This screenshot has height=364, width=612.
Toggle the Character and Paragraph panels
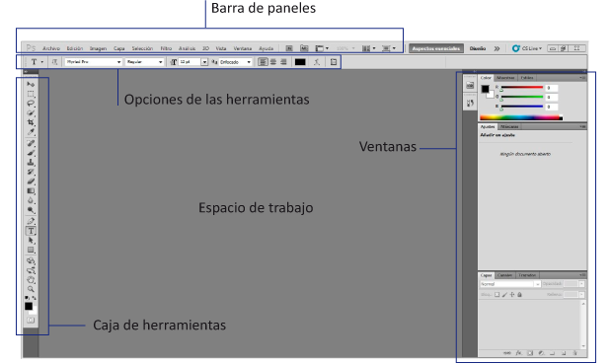tap(334, 61)
